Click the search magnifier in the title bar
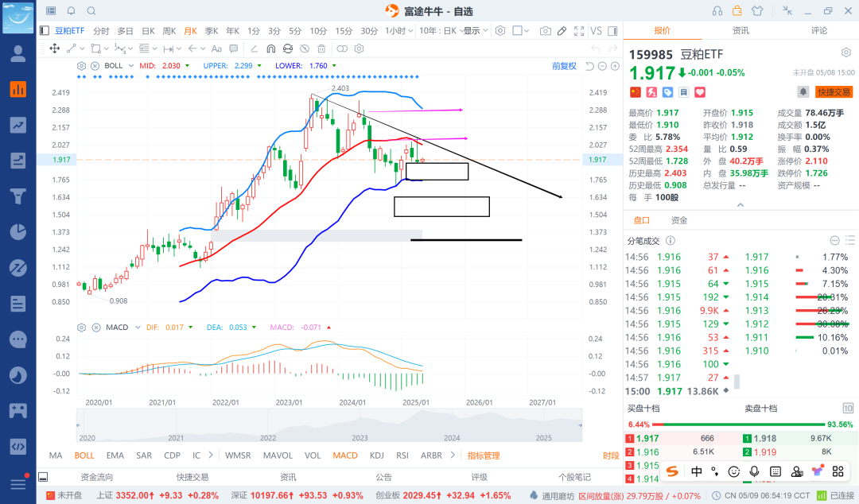This screenshot has width=859, height=504. pyautogui.click(x=91, y=11)
